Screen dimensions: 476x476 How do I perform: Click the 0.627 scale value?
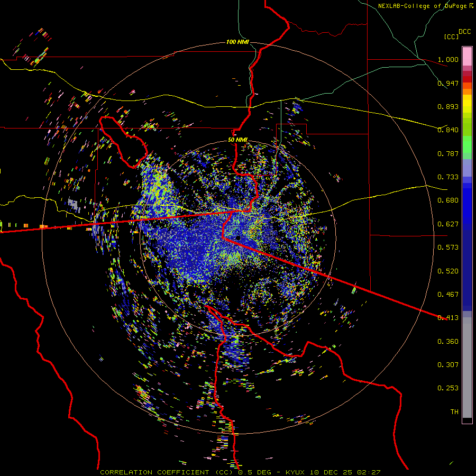pos(448,224)
